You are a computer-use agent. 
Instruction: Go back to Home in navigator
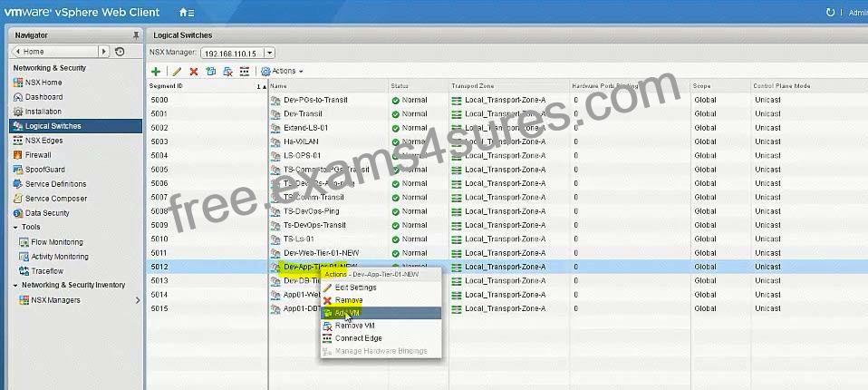(54, 52)
